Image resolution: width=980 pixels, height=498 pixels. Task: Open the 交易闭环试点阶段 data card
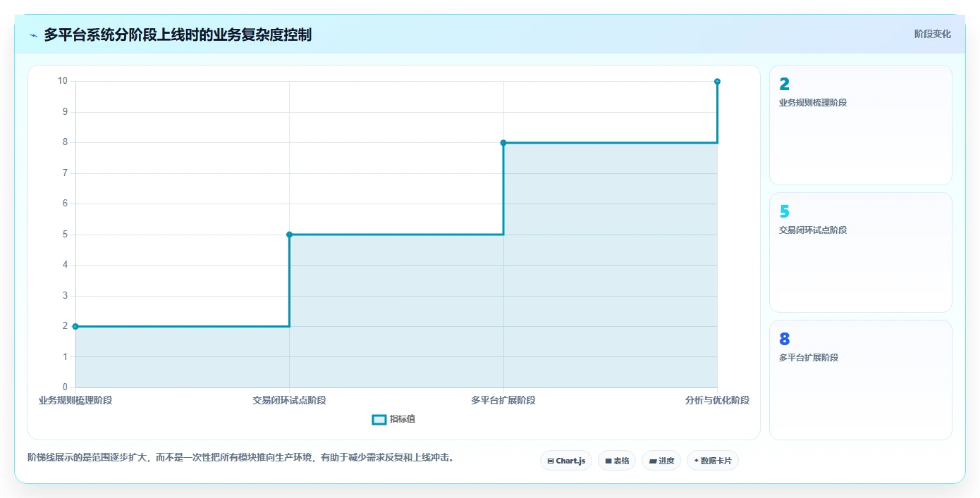[x=861, y=252]
